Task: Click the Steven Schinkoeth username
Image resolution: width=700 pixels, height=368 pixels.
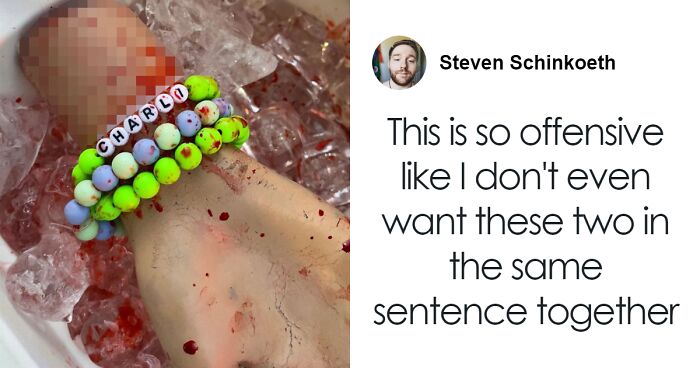Action: [x=527, y=63]
